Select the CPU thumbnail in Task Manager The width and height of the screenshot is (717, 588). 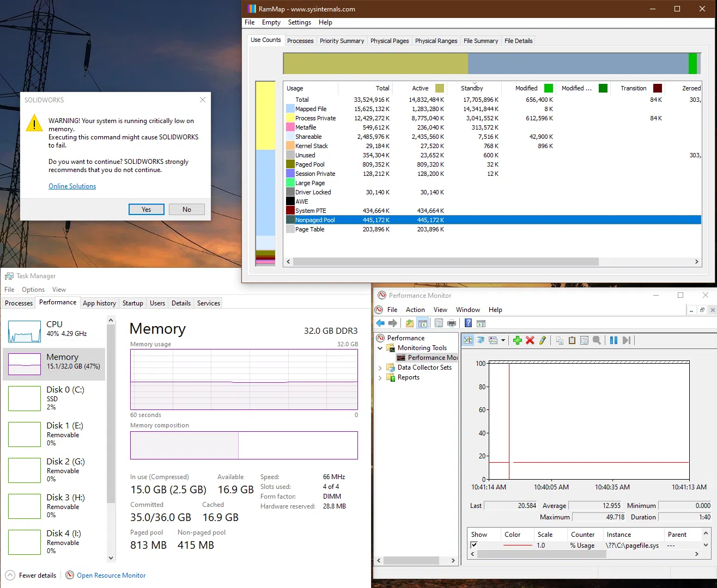click(25, 331)
